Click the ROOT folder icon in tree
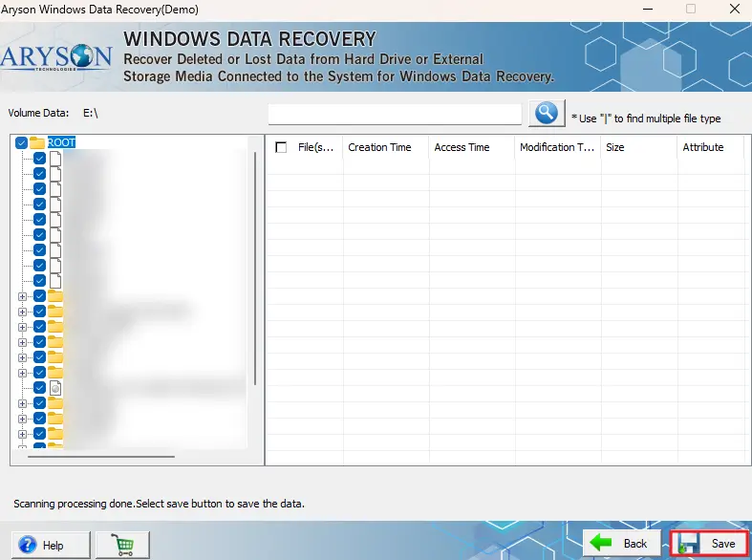 [37, 142]
